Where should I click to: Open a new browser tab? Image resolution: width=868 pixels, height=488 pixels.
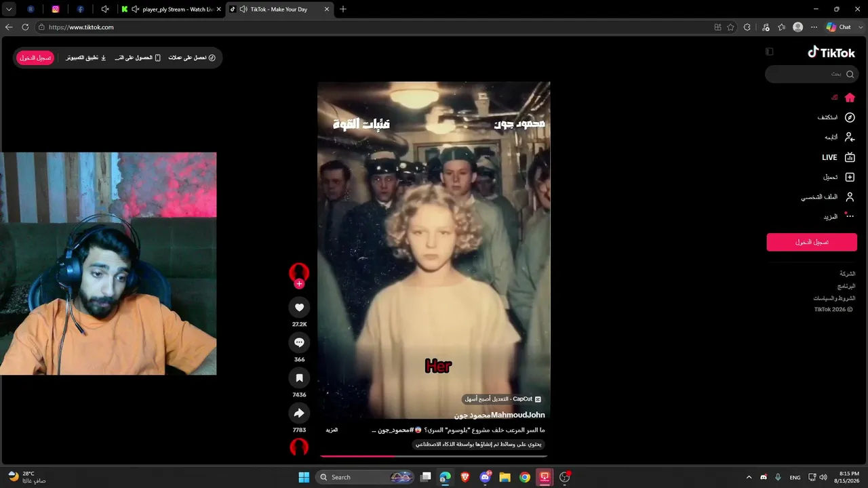[x=343, y=9]
